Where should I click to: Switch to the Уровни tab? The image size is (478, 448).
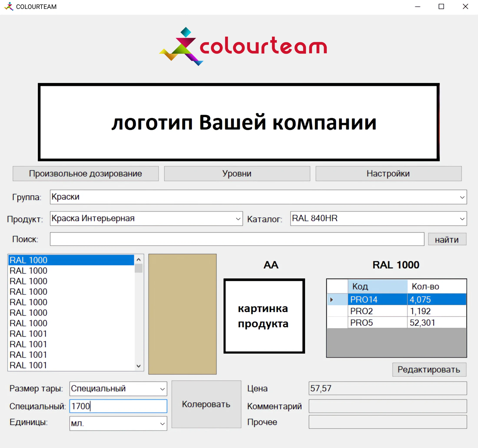[x=237, y=173]
